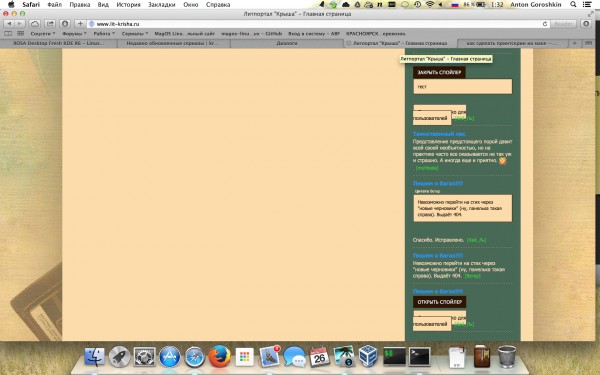Open the Таинственный лес link
The width and height of the screenshot is (600, 375).
click(439, 134)
